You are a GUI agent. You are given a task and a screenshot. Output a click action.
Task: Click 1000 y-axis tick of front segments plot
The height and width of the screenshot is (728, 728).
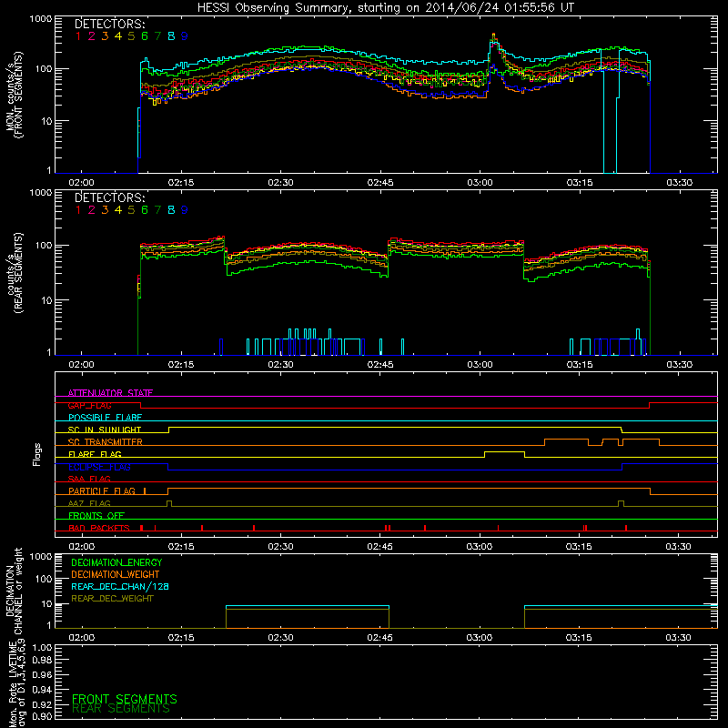pyautogui.click(x=41, y=19)
